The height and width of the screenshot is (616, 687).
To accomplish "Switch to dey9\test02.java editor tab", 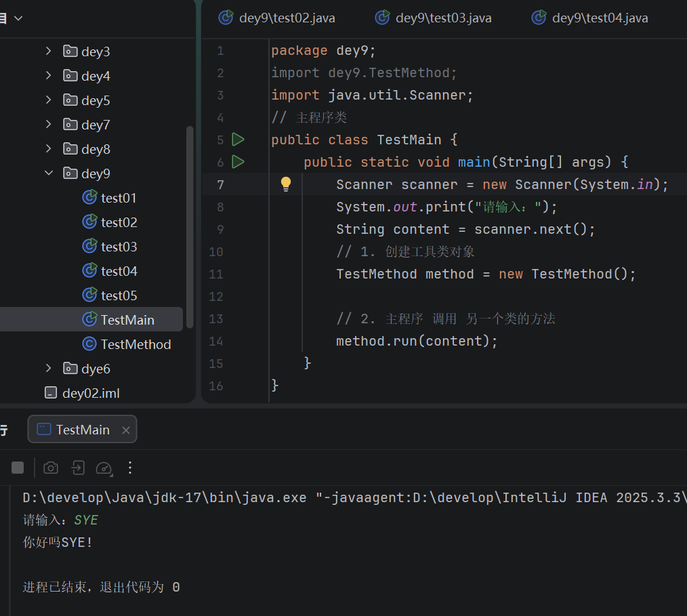I will 277,18.
